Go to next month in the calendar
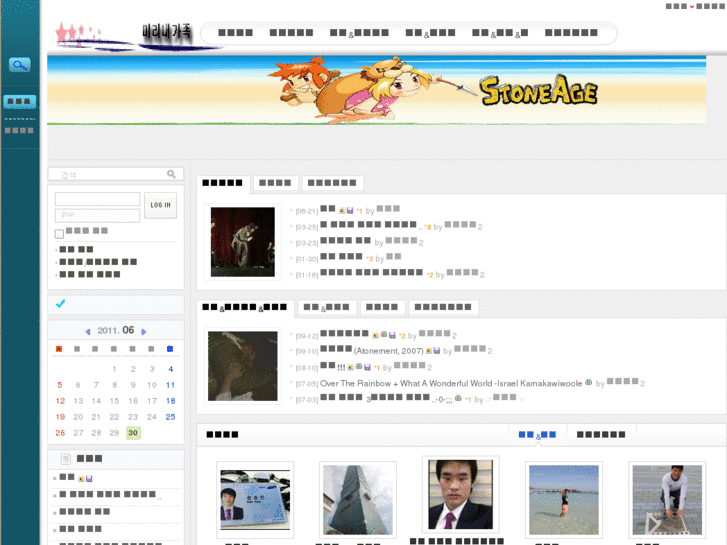 144,332
